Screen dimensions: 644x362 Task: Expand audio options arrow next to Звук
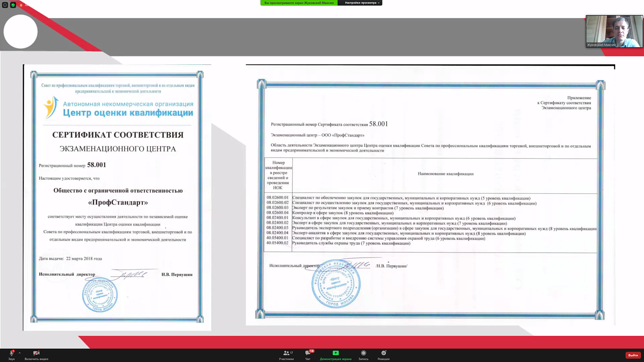20,353
